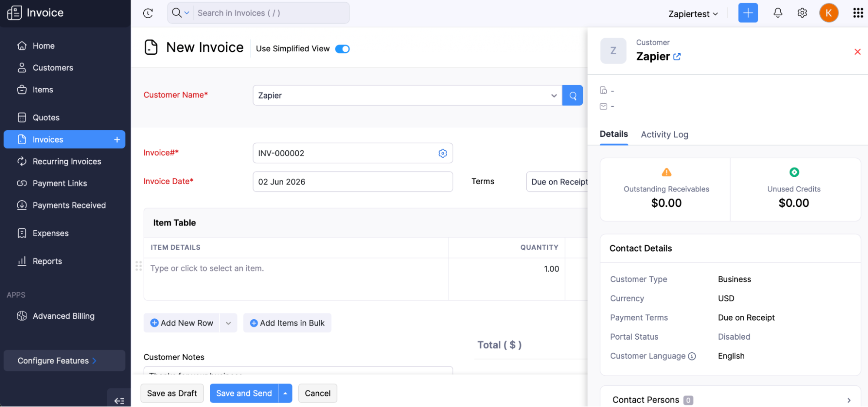Viewport: 868px width, 407px height.
Task: Open Advanced Billing app
Action: (x=64, y=316)
